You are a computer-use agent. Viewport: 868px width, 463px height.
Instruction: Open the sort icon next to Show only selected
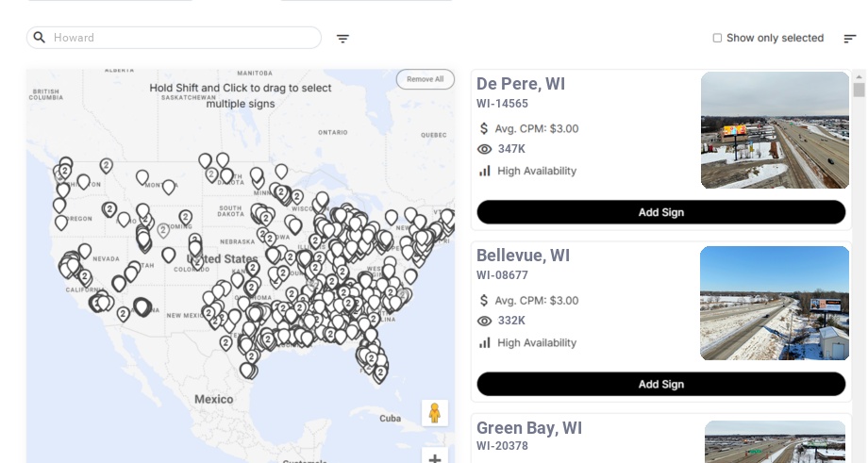850,39
